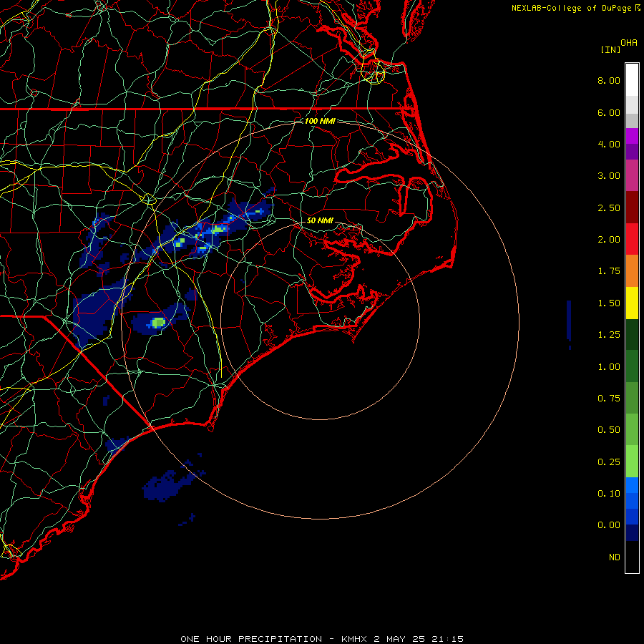Select the dark red 2.50 legend swatch
The image size is (644, 644).
[x=632, y=207]
